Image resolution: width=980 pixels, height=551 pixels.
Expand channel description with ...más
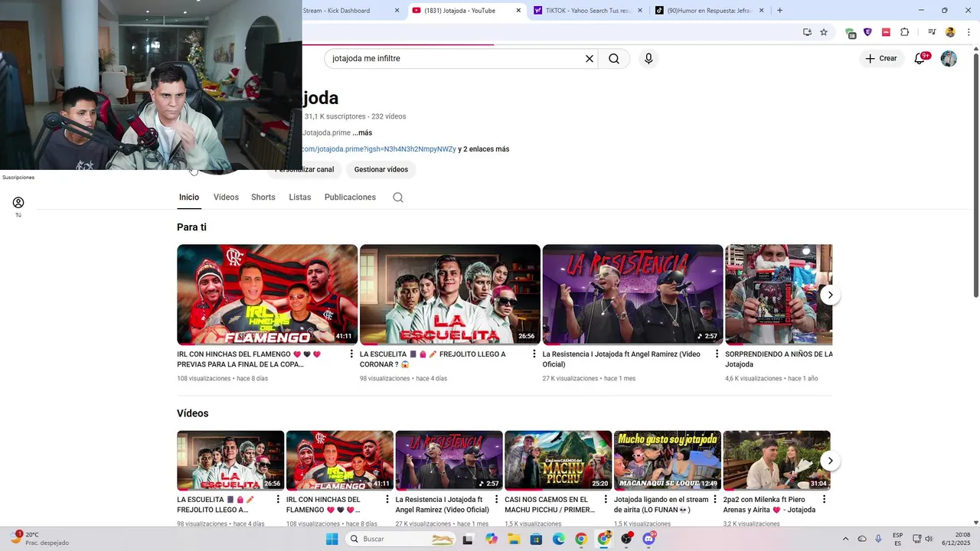pos(362,133)
